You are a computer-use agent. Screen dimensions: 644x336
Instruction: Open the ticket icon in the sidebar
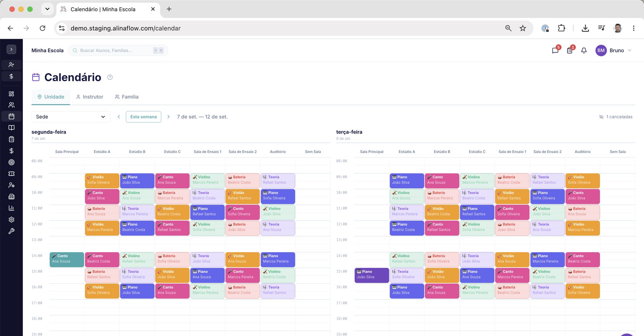click(x=11, y=174)
